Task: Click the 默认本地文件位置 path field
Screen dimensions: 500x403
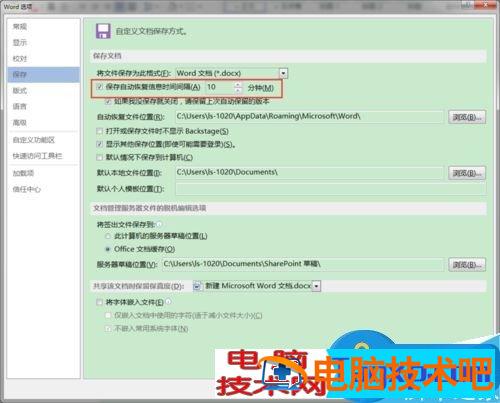Action: [x=310, y=173]
